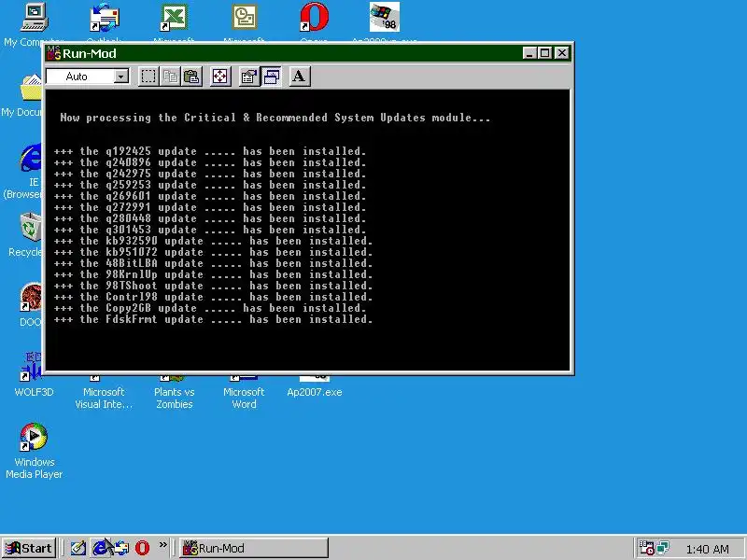Click the "Now processing the Critical" header line
This screenshot has width=747, height=560.
click(x=275, y=118)
